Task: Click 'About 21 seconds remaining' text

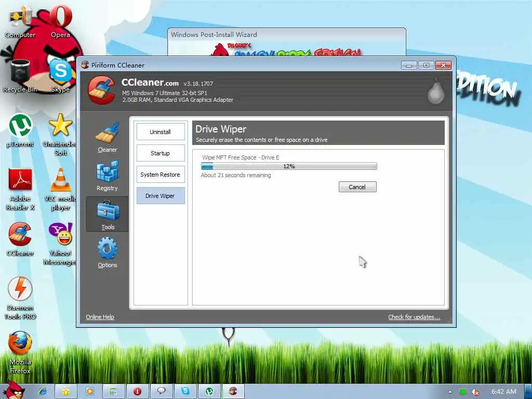Action: coord(235,176)
